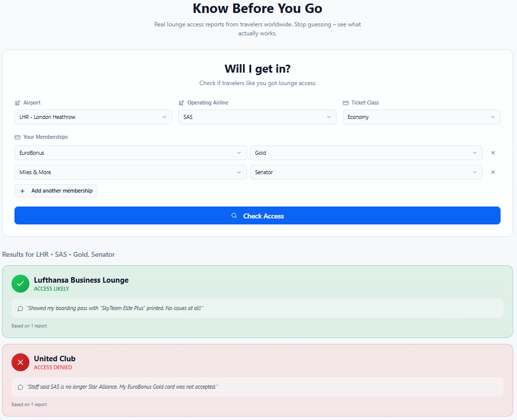
Task: Open the Operating Airline dropdown showing SAS
Action: (257, 117)
